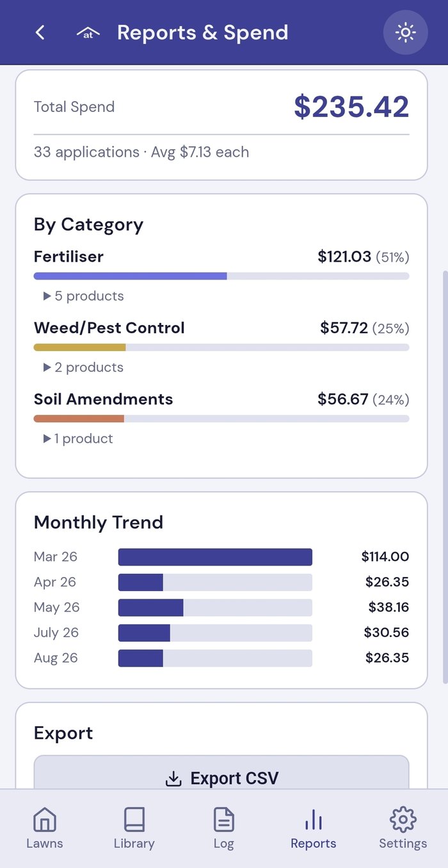Expand 2 products under Weed/Pest Control
Image resolution: width=448 pixels, height=868 pixels.
coord(84,367)
